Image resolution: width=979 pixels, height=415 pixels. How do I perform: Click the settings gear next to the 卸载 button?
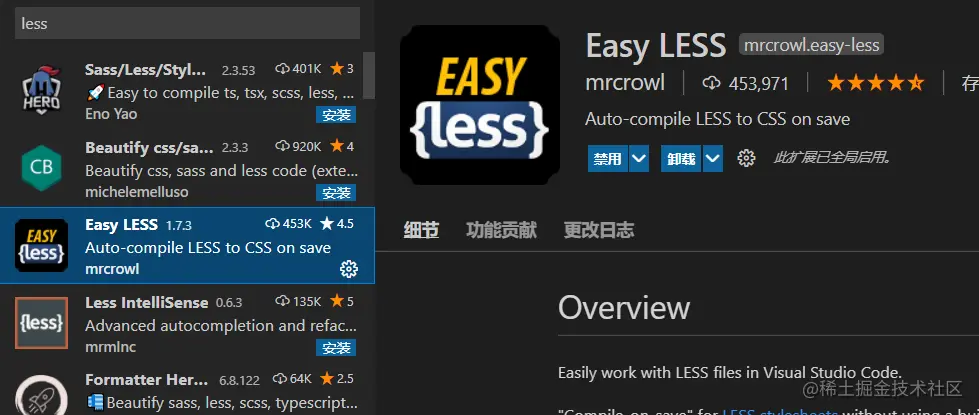click(745, 158)
